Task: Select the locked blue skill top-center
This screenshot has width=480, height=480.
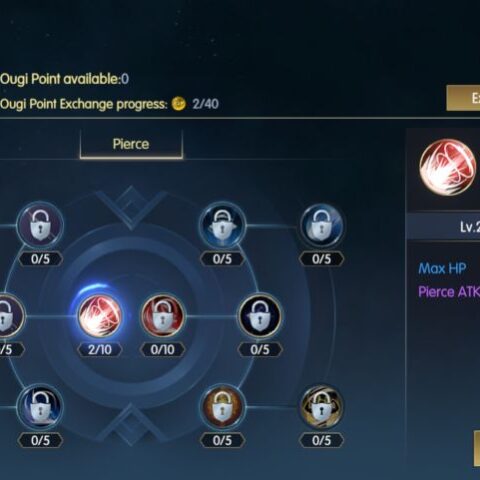Action: click(x=222, y=225)
